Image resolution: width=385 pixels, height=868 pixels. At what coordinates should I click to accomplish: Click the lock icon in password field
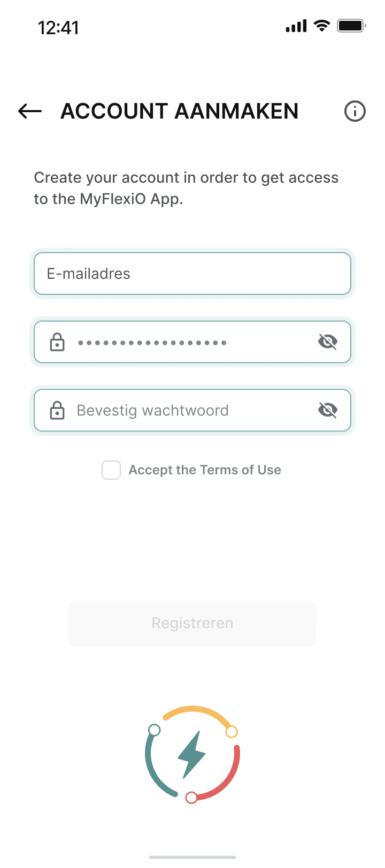[57, 342]
